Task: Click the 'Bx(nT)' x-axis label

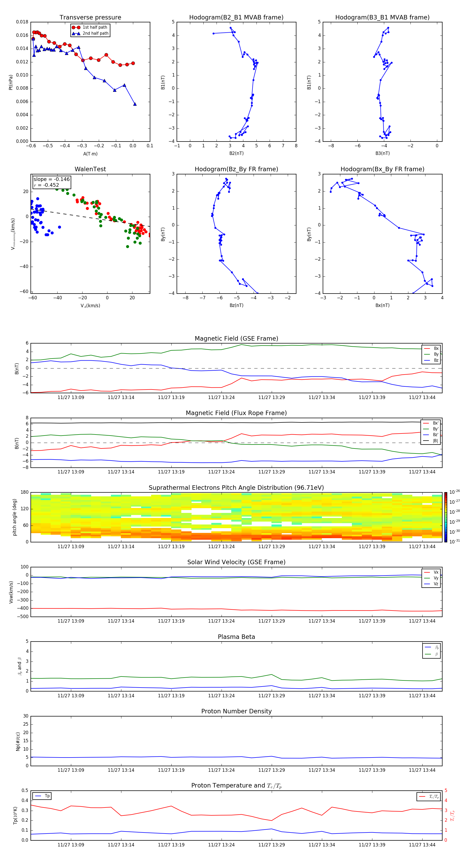Action: point(382,305)
